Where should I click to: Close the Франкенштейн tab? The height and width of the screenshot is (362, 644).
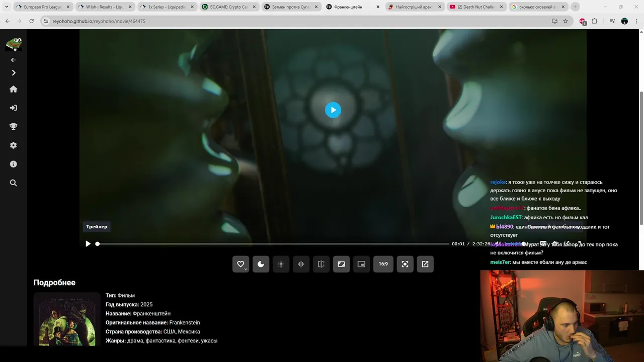(378, 7)
